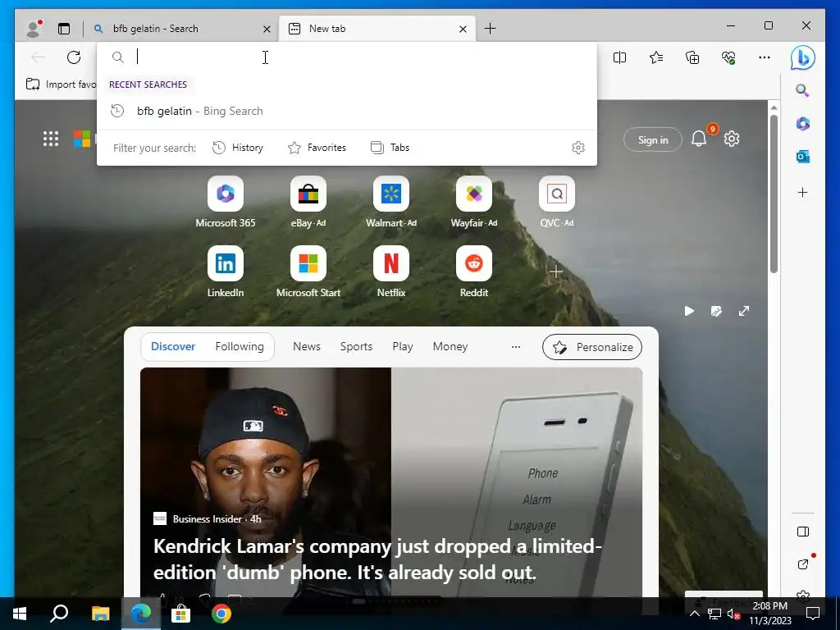Open address bar search settings gear

pos(578,148)
